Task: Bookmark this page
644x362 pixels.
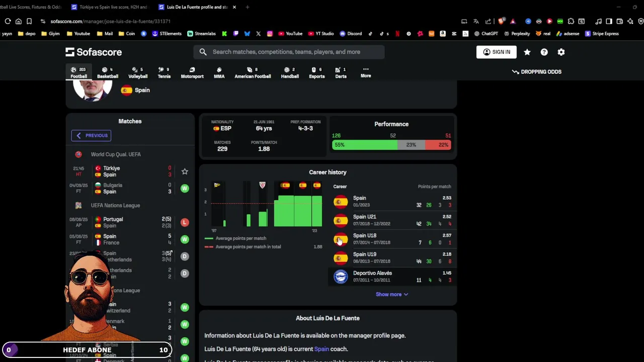Action: [x=29, y=21]
